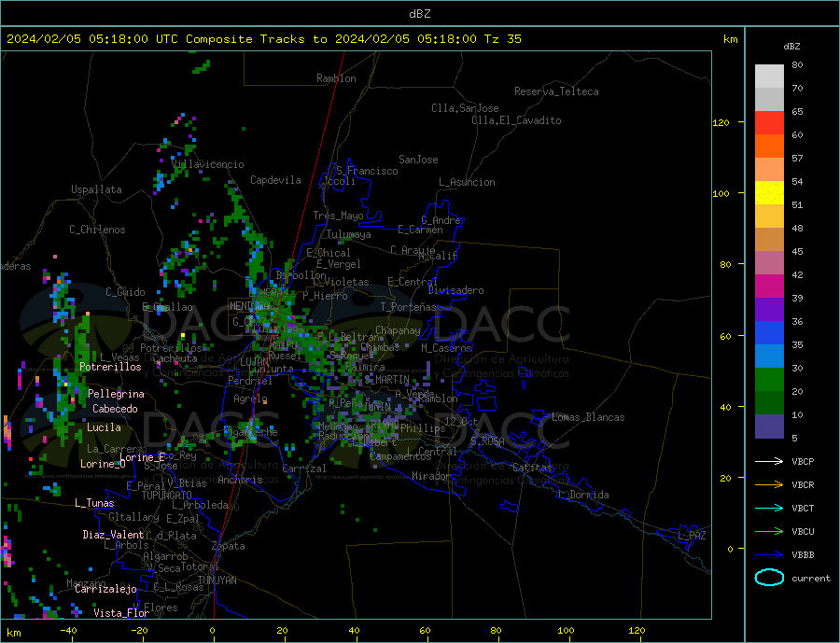
Task: Click the Anchoris map label
Action: click(240, 480)
